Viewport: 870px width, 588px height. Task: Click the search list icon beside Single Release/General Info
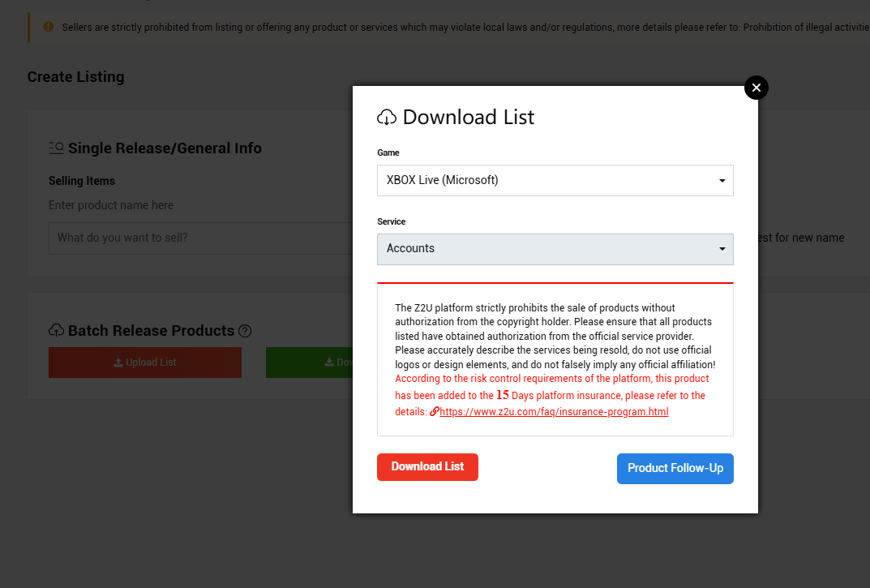pyautogui.click(x=56, y=148)
